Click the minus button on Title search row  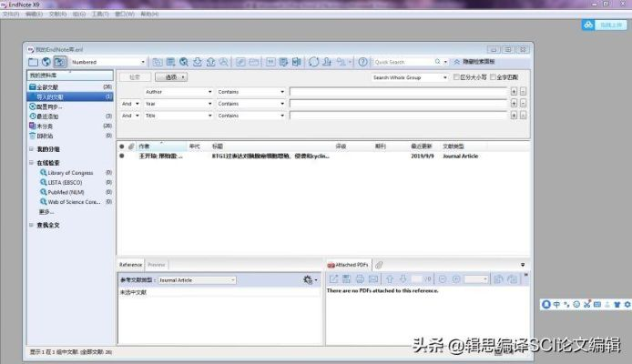(523, 116)
